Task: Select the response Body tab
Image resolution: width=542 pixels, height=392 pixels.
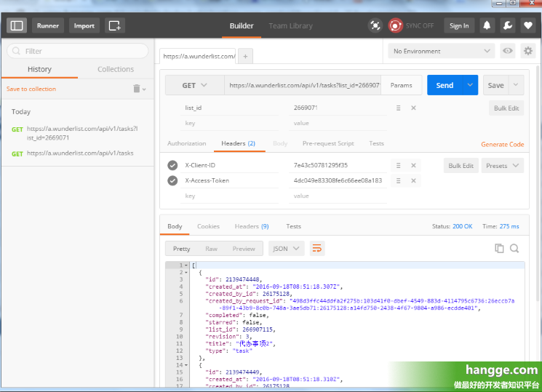Action: pyautogui.click(x=175, y=226)
